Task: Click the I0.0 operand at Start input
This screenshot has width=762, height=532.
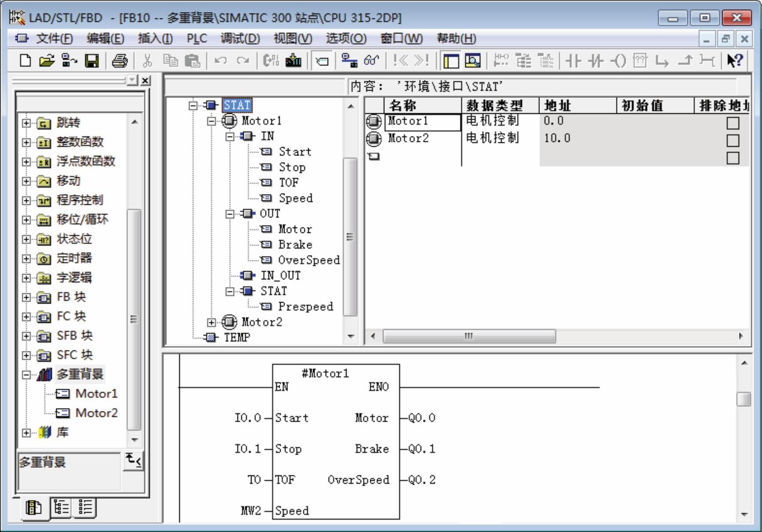Action: tap(248, 418)
